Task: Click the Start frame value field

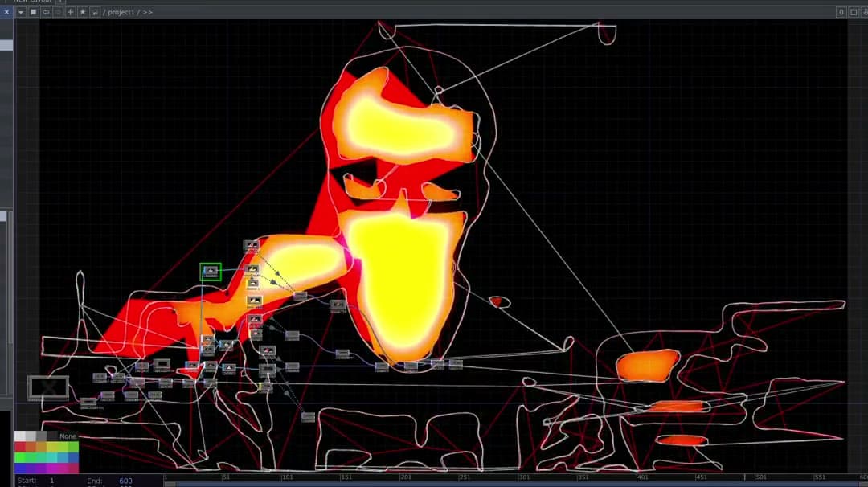Action: [x=52, y=481]
